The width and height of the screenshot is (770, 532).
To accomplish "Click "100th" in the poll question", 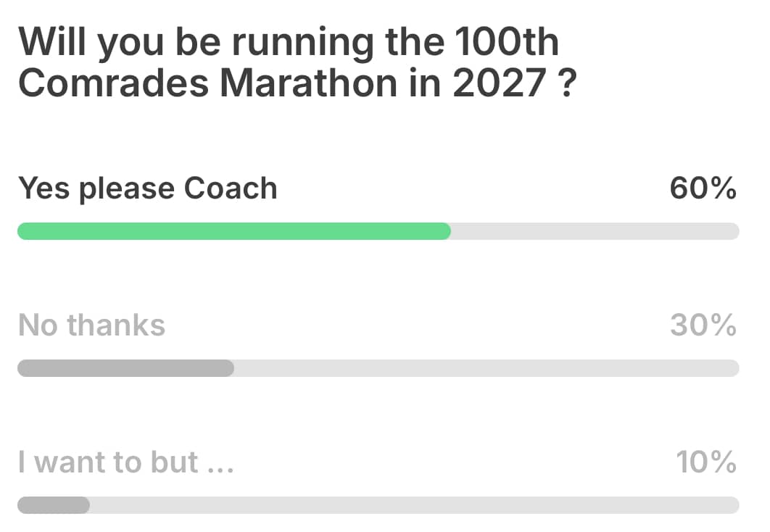I will (x=506, y=41).
